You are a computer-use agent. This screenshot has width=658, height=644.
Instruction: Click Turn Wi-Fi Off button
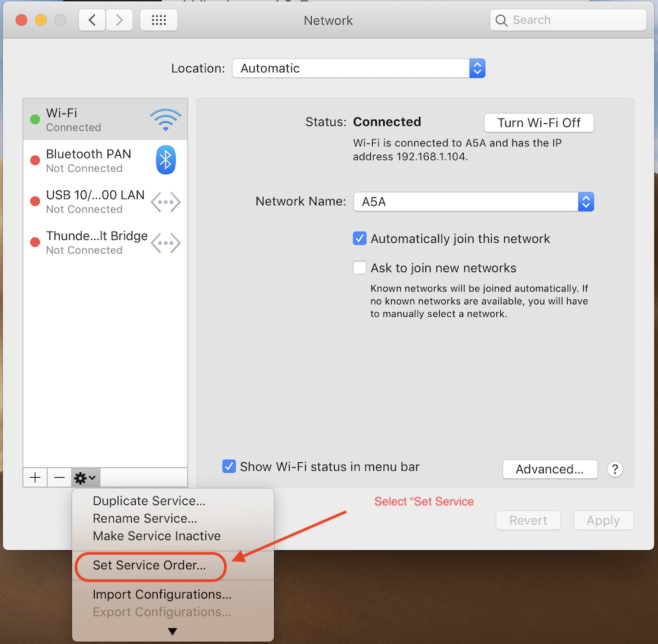(x=539, y=123)
